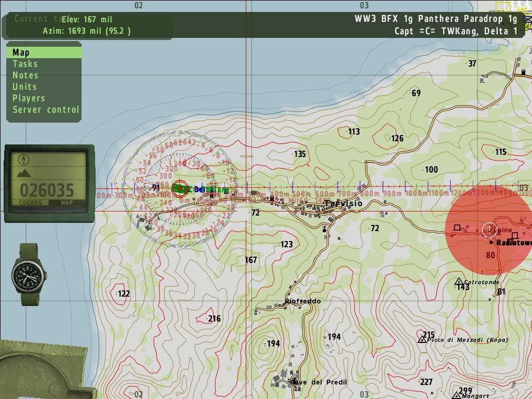Viewport: 532px width, 399px height.
Task: Select the player position marker on the map
Action: pyautogui.click(x=180, y=189)
